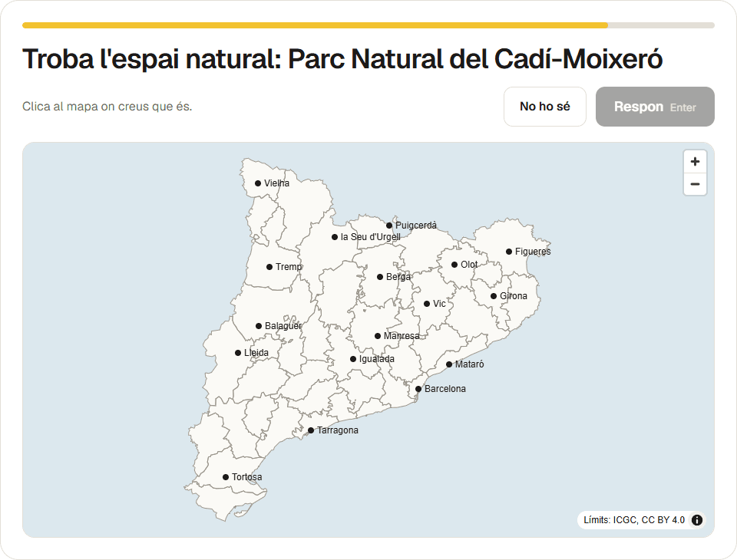Select la Seu d'Urgell map point
This screenshot has height=560, width=737.
335,237
